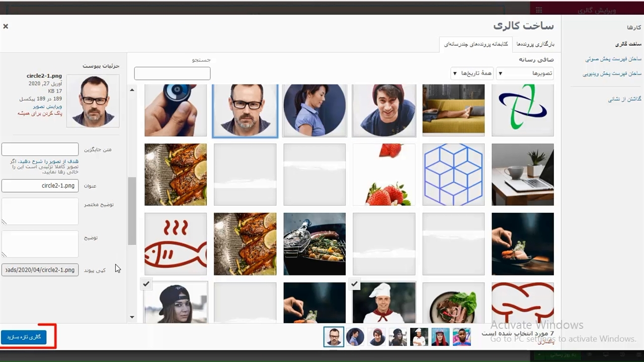The image size is (644, 362).
Task: Uncheck the checkmark on the woman with cap photo
Action: (146, 284)
